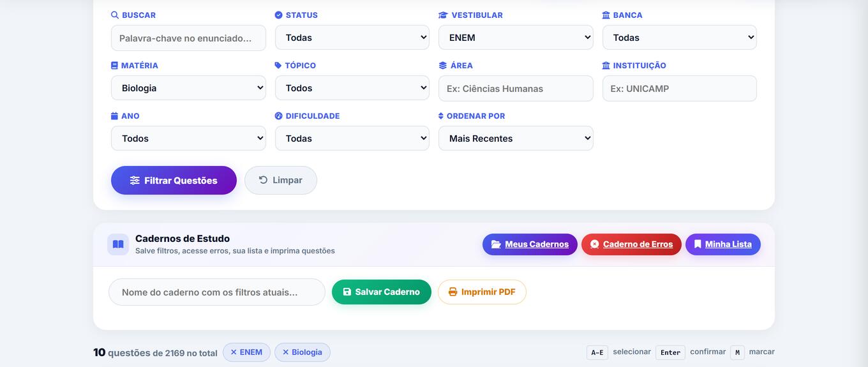Focus the Buscar keyword input
The width and height of the screenshot is (868, 367).
pyautogui.click(x=189, y=38)
